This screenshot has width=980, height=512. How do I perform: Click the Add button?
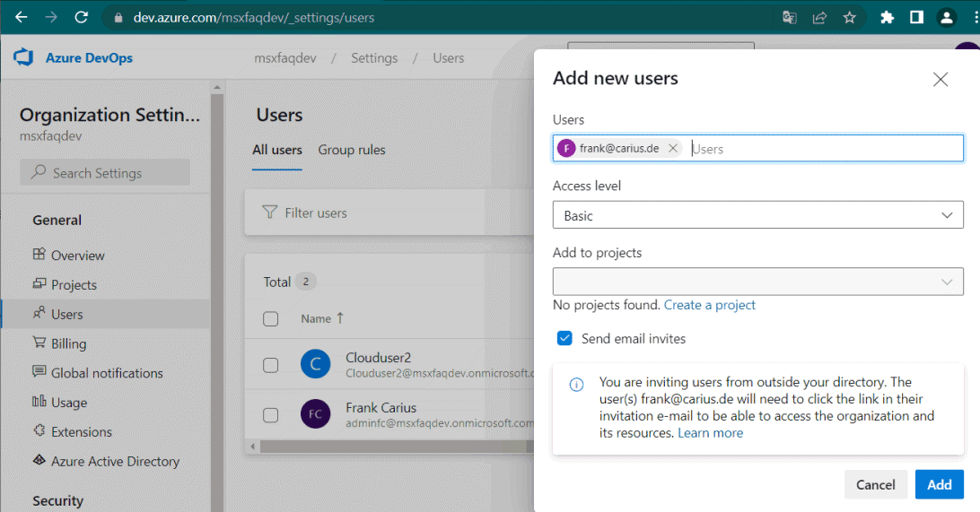click(940, 484)
